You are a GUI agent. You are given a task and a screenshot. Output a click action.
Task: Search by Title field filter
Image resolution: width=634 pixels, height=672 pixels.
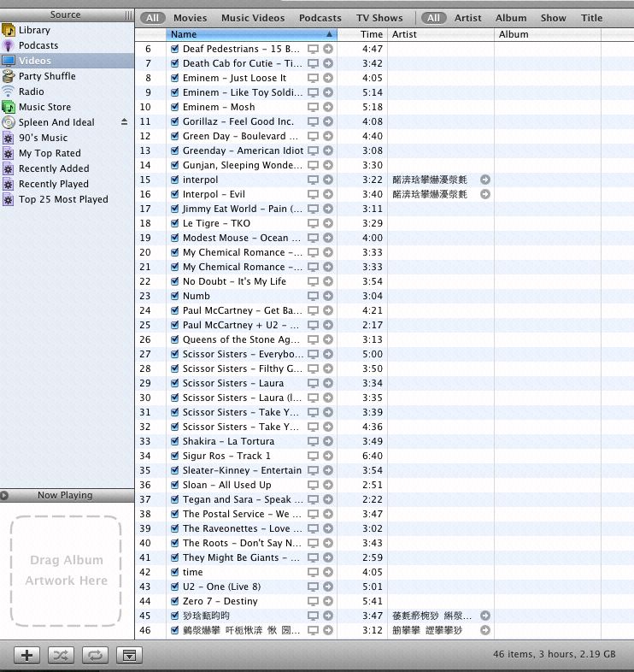(591, 18)
